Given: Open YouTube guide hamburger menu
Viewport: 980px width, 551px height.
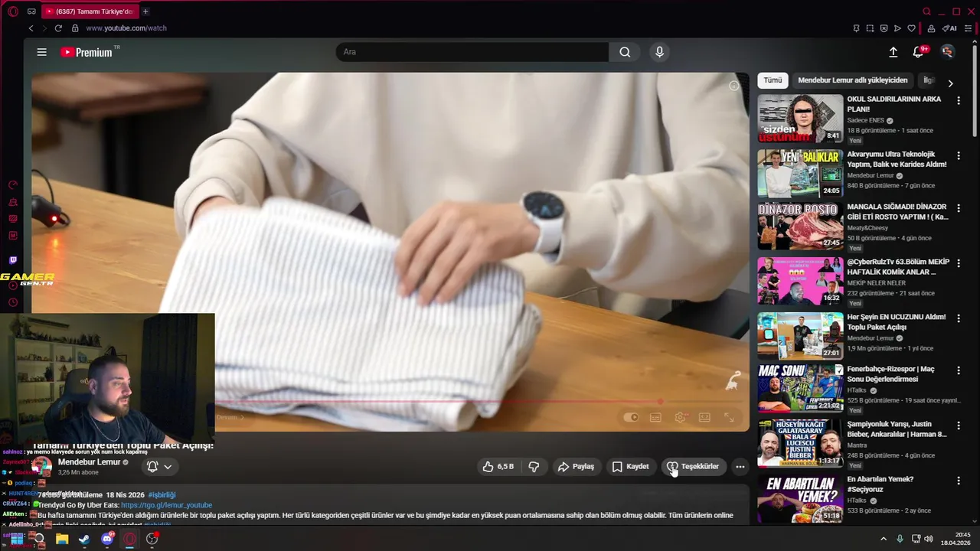Looking at the screenshot, I should coord(41,52).
